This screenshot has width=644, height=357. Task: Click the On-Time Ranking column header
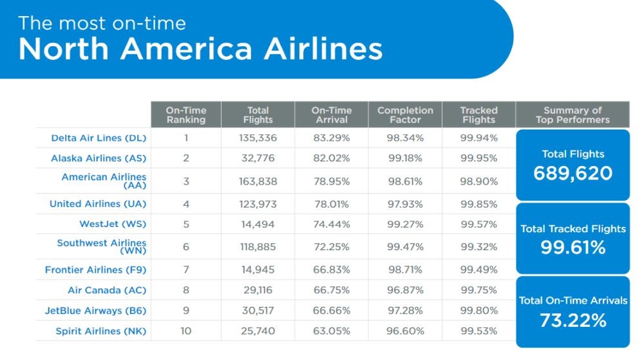pyautogui.click(x=186, y=114)
